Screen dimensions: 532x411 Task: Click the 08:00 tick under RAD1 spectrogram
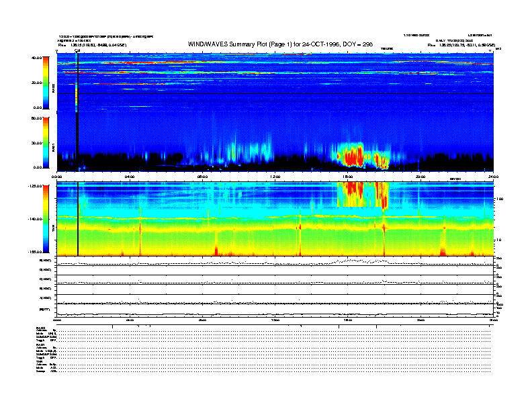[203, 177]
